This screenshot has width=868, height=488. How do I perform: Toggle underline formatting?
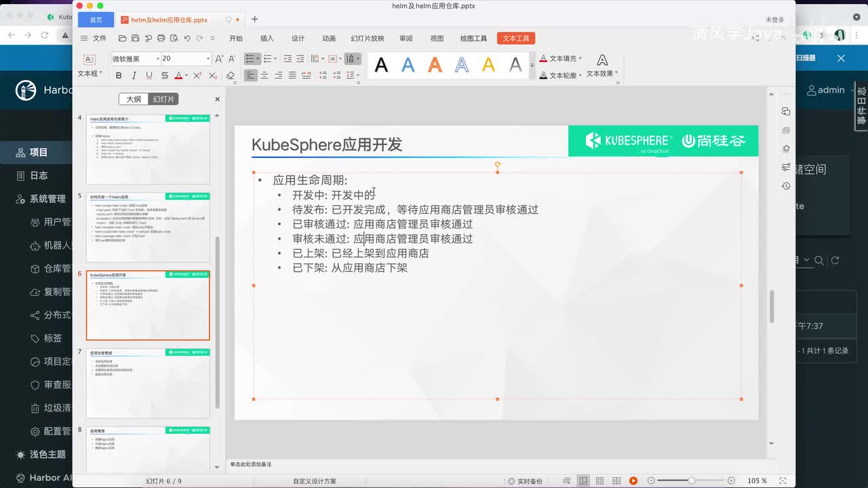pos(149,76)
